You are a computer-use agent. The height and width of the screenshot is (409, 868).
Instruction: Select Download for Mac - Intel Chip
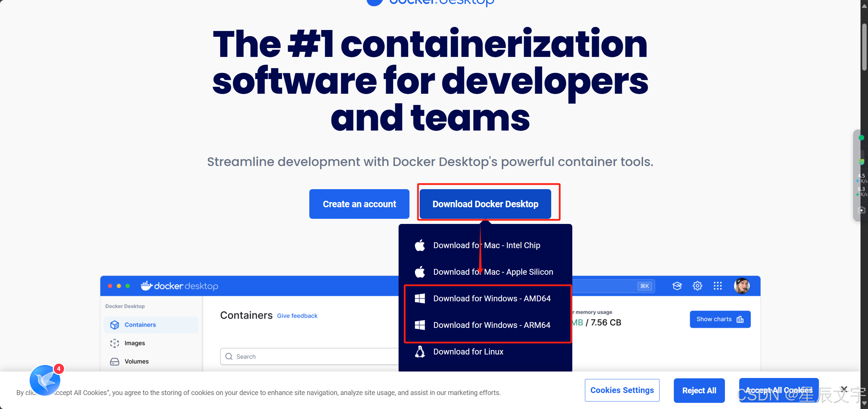pyautogui.click(x=486, y=245)
